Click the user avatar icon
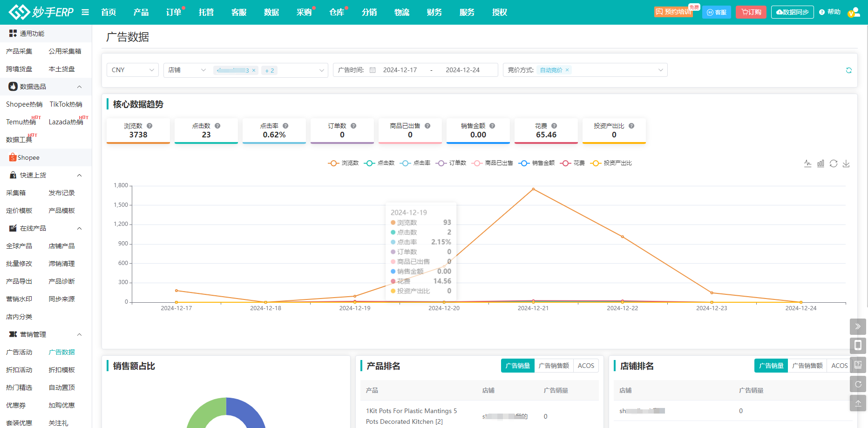Screen dimensions: 868x428 point(854,12)
